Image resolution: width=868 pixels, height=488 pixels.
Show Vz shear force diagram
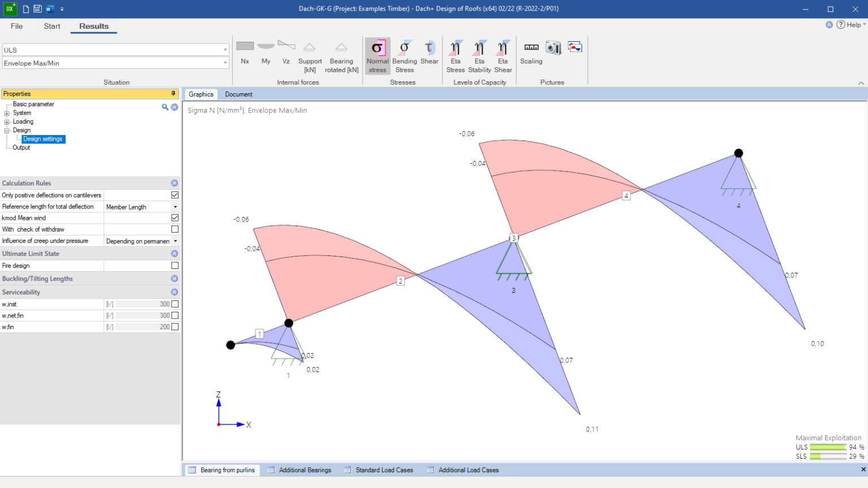tap(286, 53)
